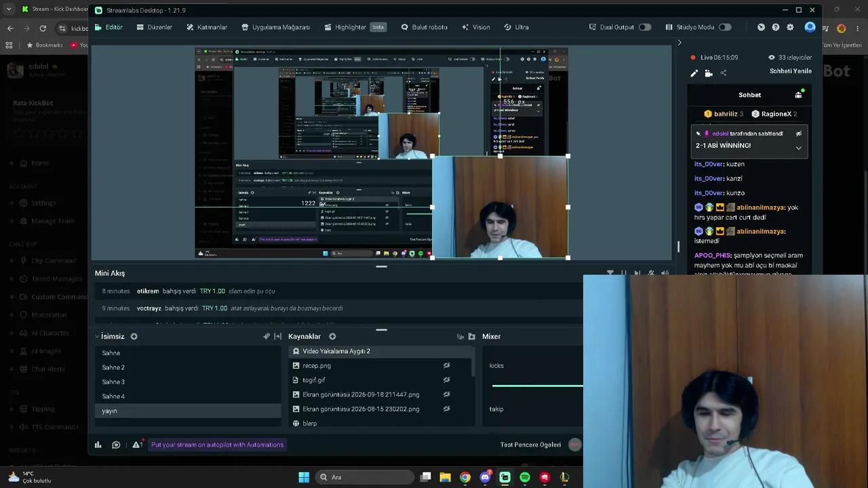The height and width of the screenshot is (488, 868).
Task: Collapse the chat panel with the arrow
Action: coord(679,43)
